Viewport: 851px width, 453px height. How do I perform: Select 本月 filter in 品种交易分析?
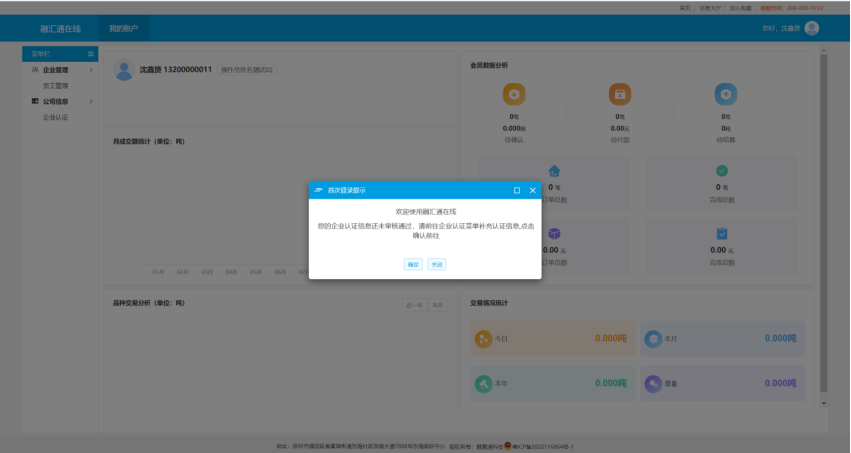click(x=437, y=305)
